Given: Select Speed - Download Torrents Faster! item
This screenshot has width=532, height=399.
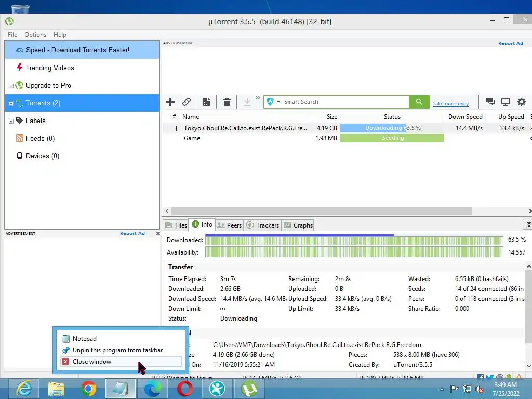Looking at the screenshot, I should point(82,50).
